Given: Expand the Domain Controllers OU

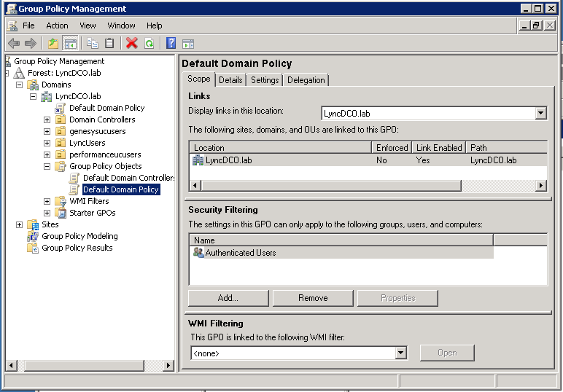Looking at the screenshot, I should [47, 119].
